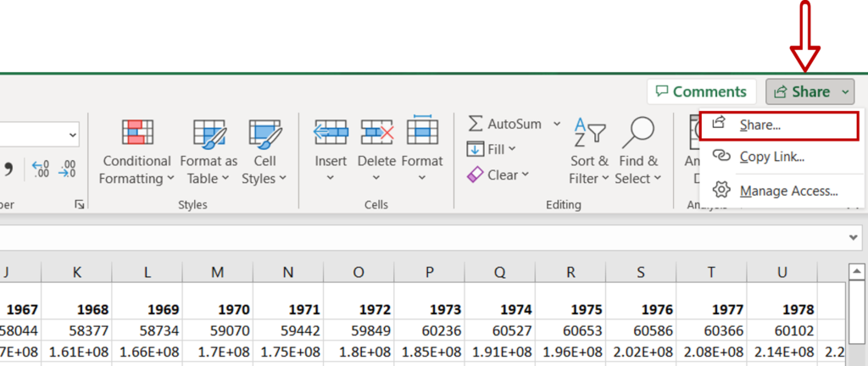
Task: Expand the Insert dropdown arrow
Action: [x=331, y=178]
